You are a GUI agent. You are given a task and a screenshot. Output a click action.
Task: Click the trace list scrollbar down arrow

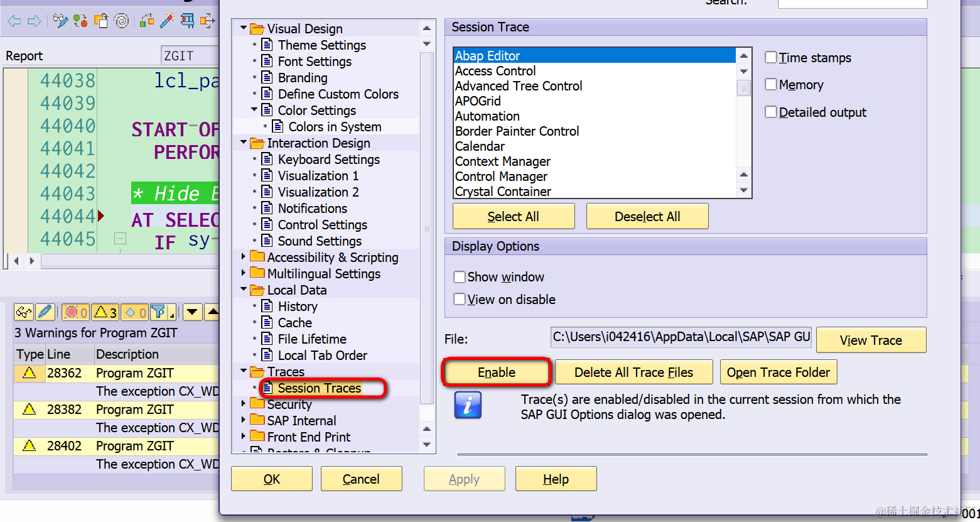pos(744,190)
